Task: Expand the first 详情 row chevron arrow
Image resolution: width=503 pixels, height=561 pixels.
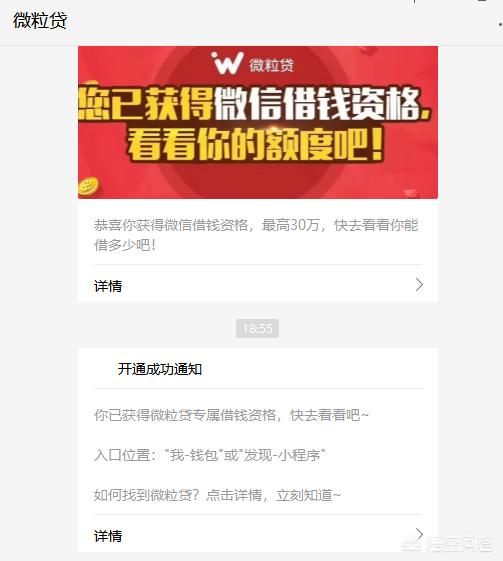Action: [419, 285]
